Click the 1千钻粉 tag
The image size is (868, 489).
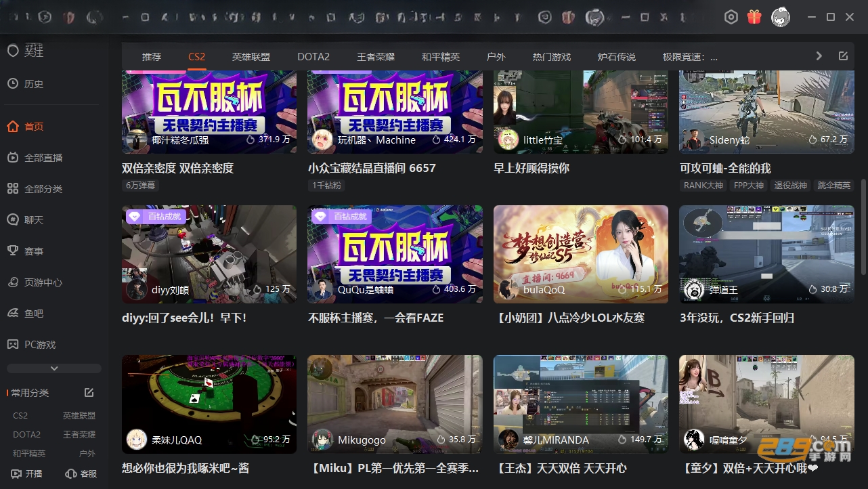point(327,185)
